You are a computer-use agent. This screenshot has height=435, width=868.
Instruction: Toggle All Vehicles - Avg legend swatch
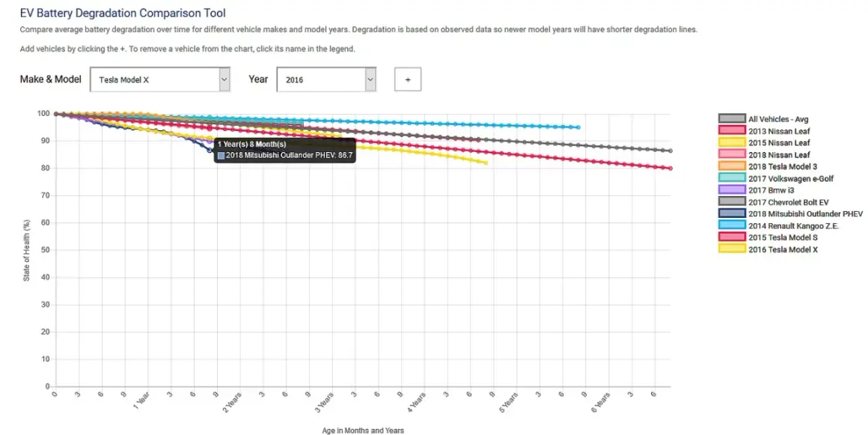(732, 118)
